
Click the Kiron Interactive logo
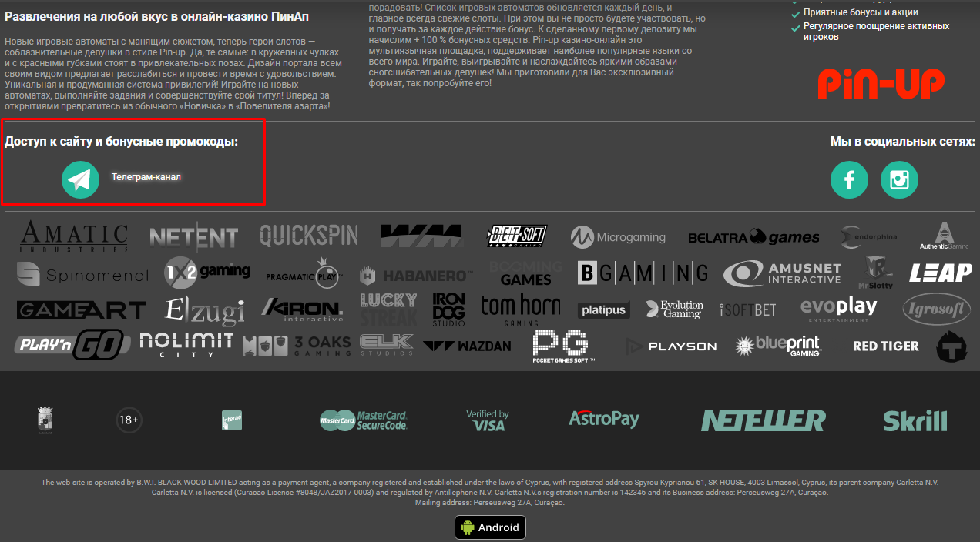click(301, 309)
